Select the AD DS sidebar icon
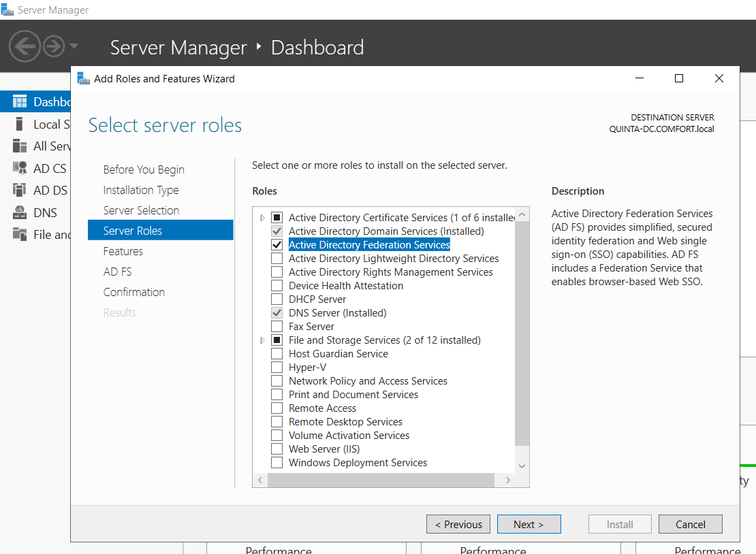756x554 pixels. click(20, 190)
